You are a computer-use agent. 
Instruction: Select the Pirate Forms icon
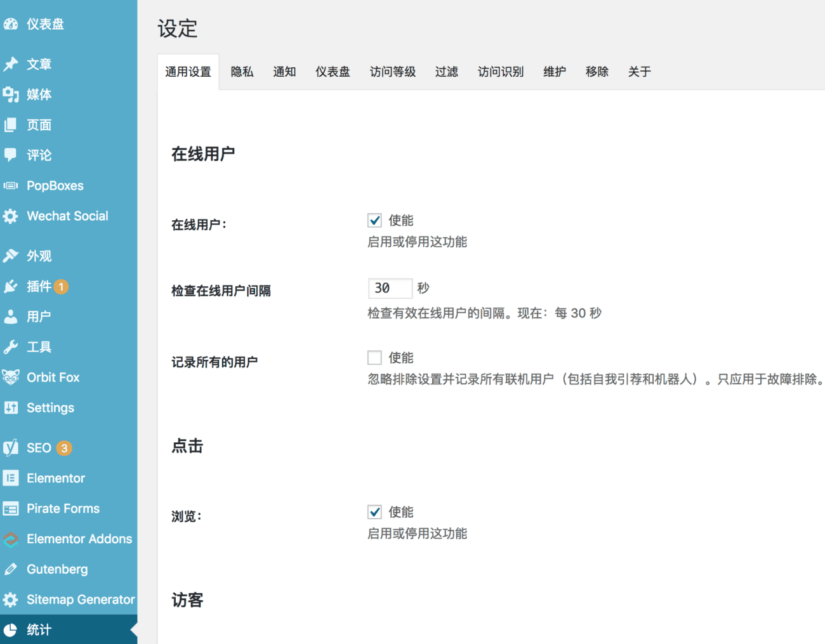tap(11, 508)
